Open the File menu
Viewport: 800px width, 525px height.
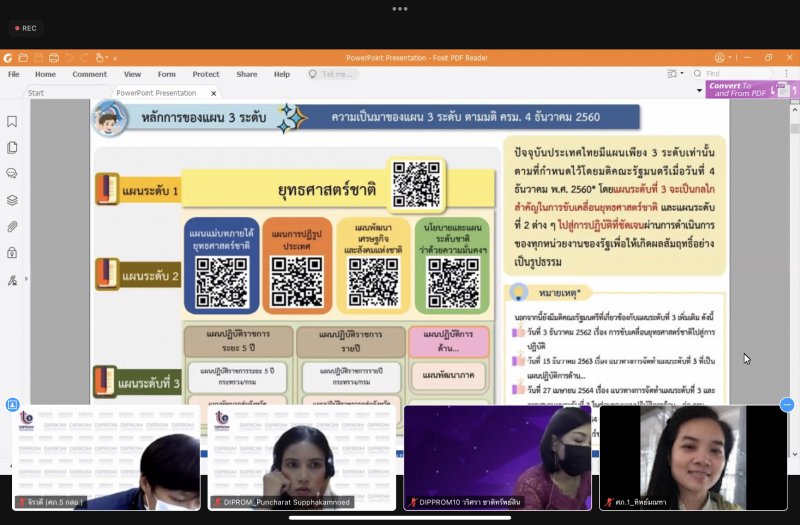tap(14, 74)
